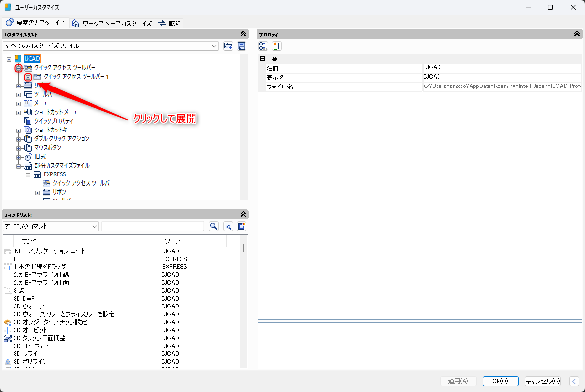Open すべてのコマンド filter dropdown

coord(51,226)
